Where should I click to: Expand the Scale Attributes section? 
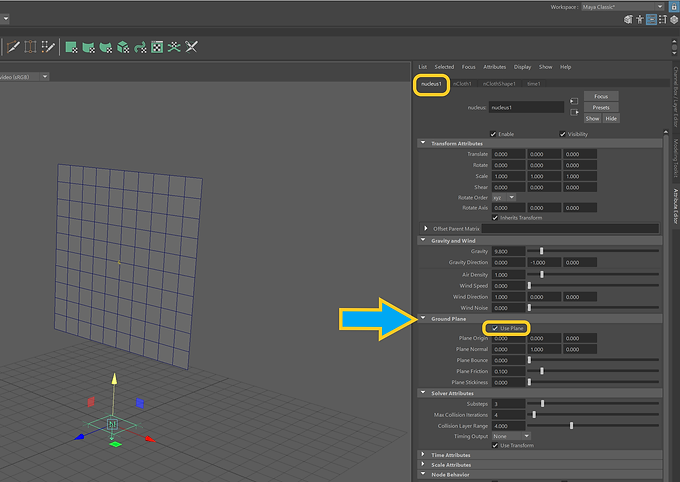(x=423, y=464)
